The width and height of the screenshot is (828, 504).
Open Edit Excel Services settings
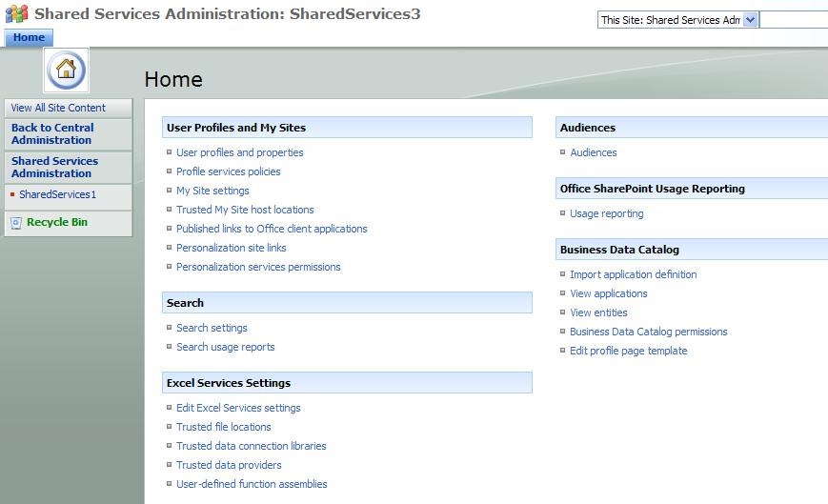click(238, 408)
